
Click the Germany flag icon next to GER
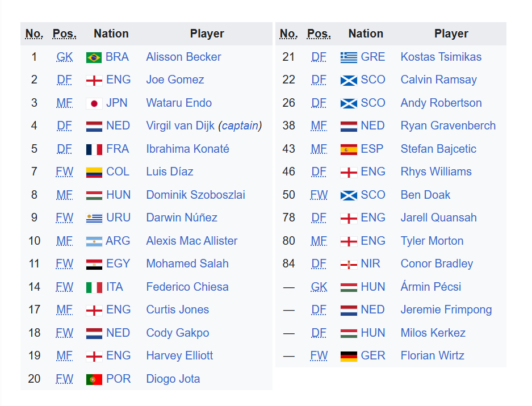point(349,356)
